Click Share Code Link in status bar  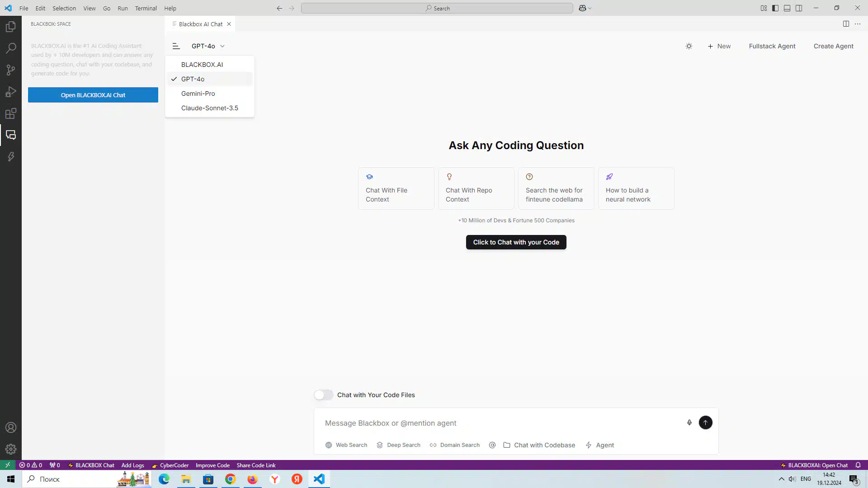click(256, 465)
